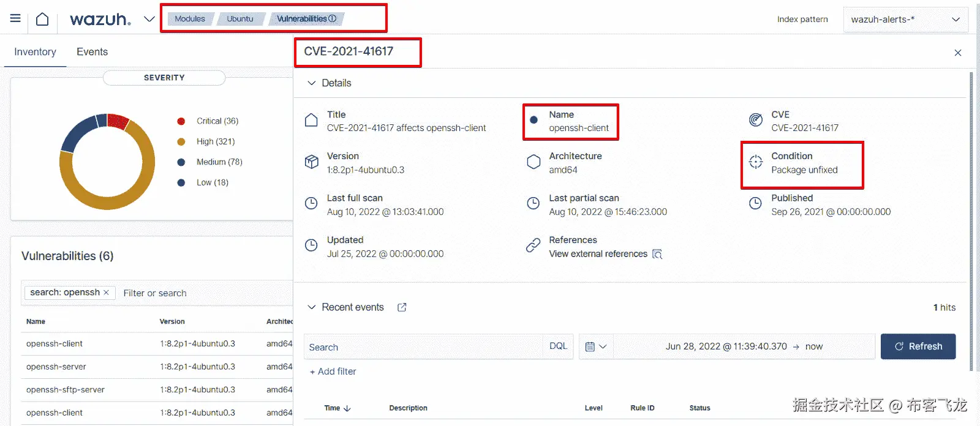Open View external references link
The height and width of the screenshot is (426, 980).
click(x=598, y=254)
